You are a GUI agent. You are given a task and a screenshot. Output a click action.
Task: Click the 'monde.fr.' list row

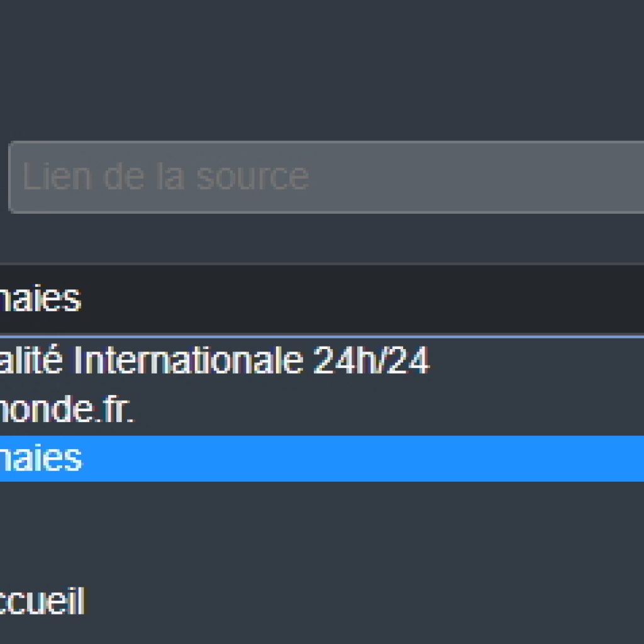coord(322,409)
